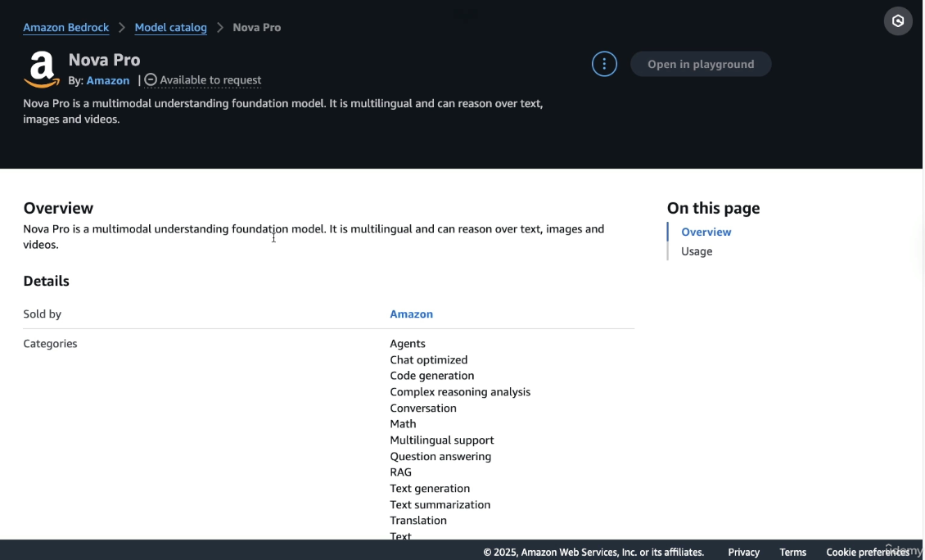This screenshot has width=925, height=560.
Task: Click the breadcrumb chevron before Nova Pro
Action: [x=220, y=27]
